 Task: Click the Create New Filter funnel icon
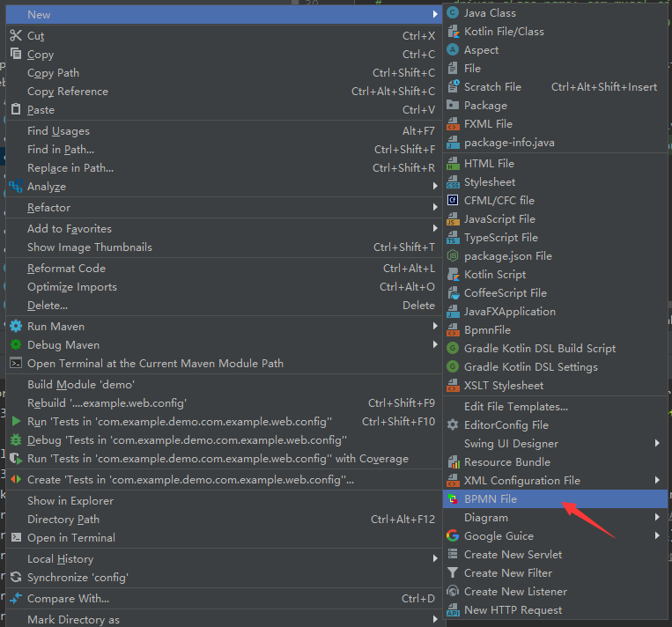(x=453, y=572)
